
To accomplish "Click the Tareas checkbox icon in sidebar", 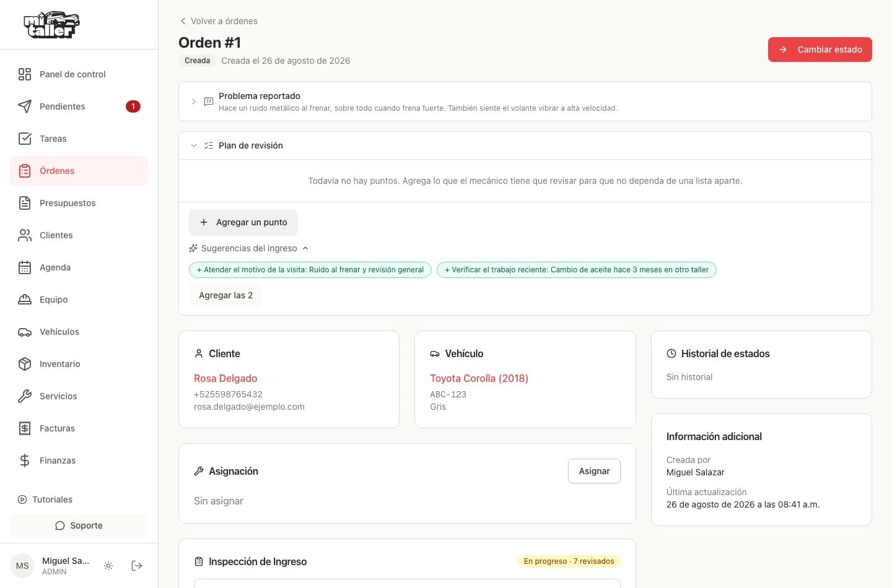I will point(25,139).
